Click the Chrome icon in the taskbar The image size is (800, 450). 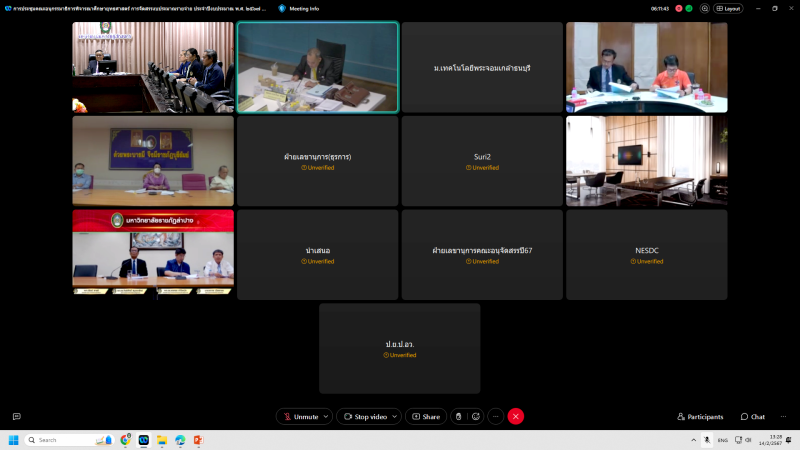click(126, 440)
